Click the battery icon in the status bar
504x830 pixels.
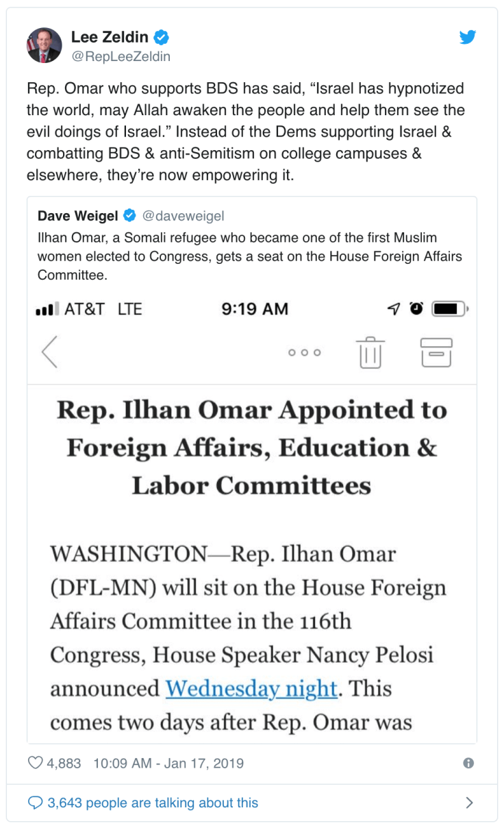point(449,309)
